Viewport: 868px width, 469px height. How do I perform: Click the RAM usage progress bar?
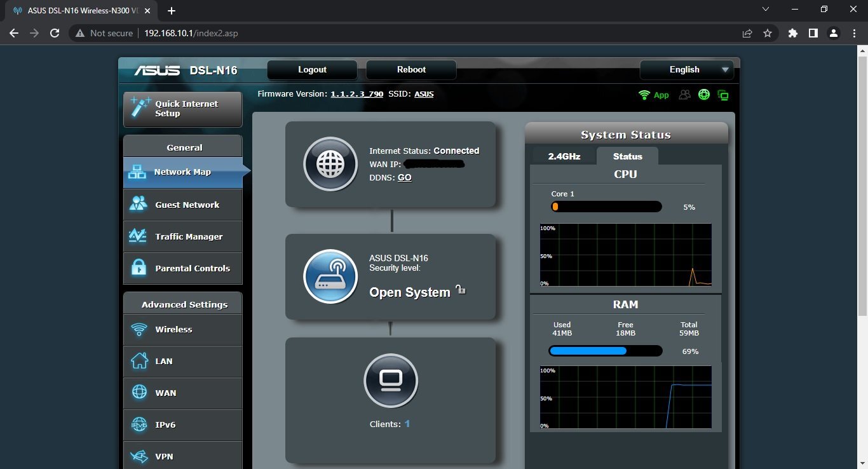606,351
